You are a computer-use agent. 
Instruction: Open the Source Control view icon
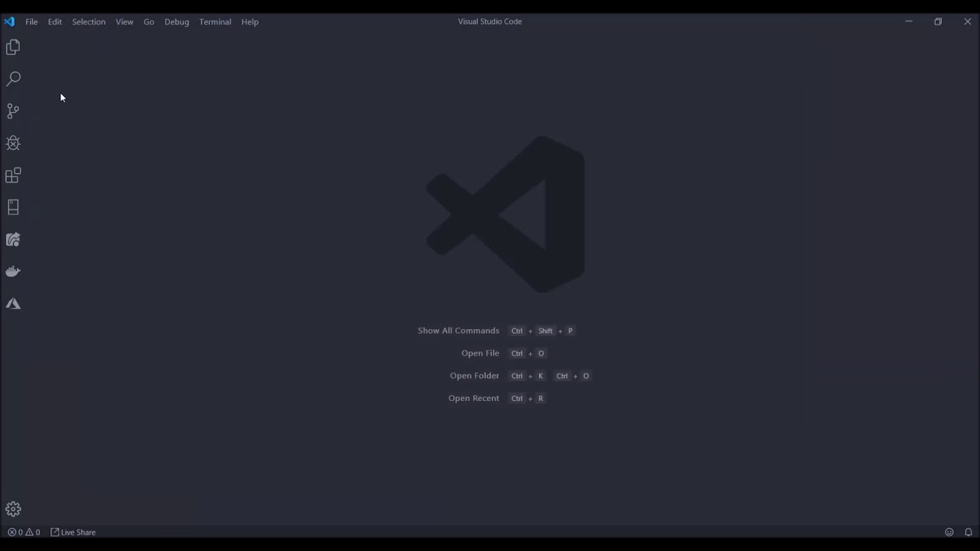click(x=13, y=111)
